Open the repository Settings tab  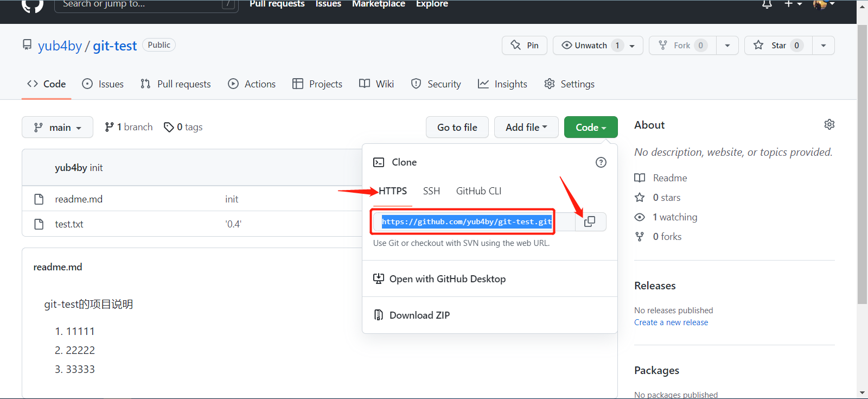[570, 84]
